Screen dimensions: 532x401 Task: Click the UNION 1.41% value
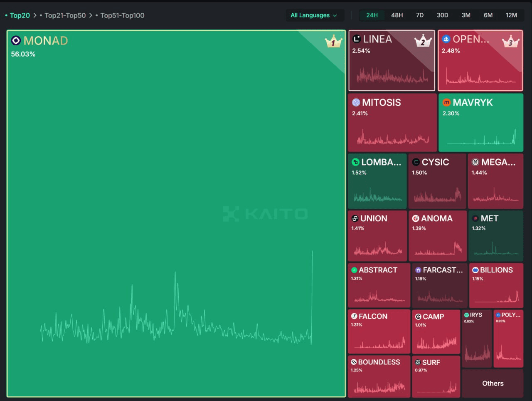[358, 228]
